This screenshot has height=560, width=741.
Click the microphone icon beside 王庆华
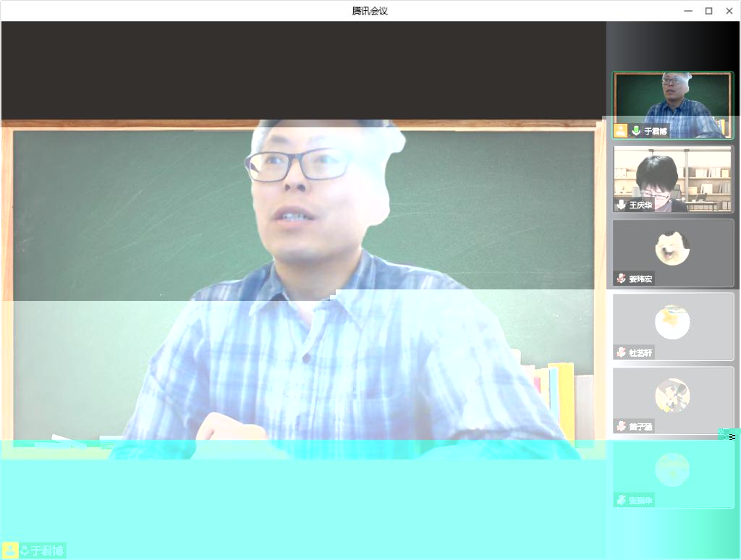[x=621, y=205]
